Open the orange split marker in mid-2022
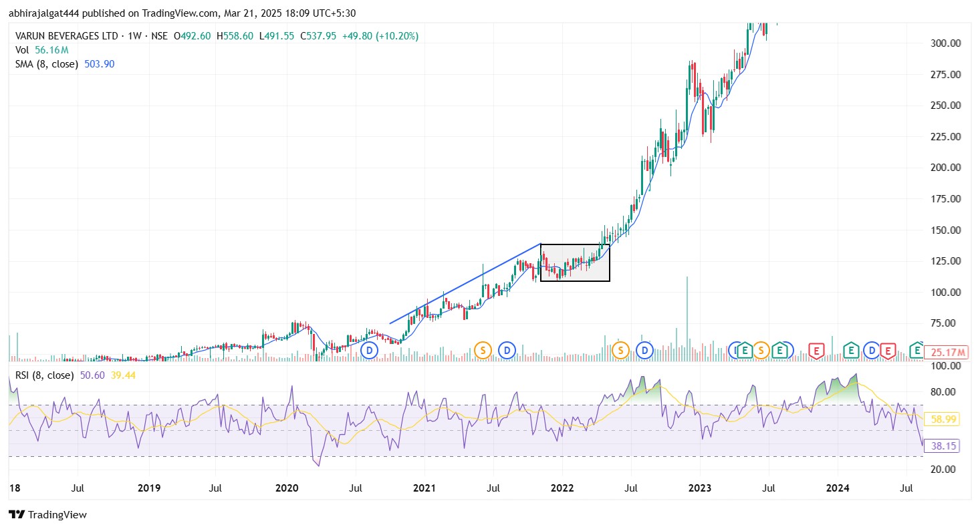This screenshot has width=980, height=529. pos(620,350)
